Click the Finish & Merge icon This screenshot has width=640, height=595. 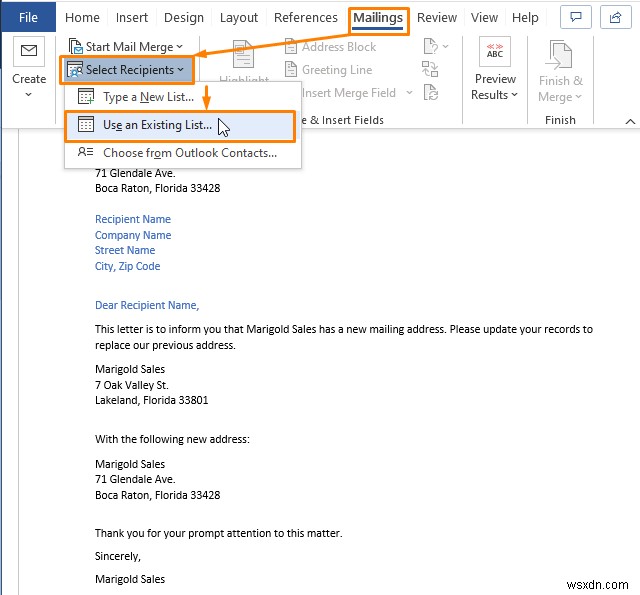[558, 54]
